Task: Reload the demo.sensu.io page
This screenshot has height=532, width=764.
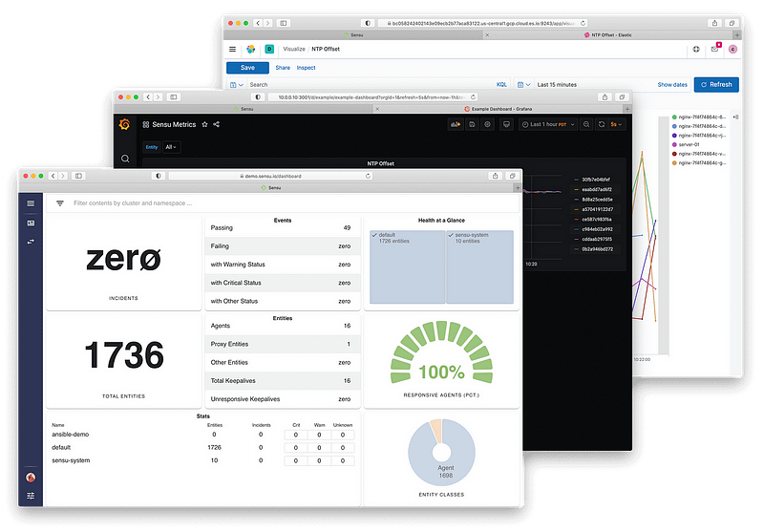Action: tap(368, 176)
